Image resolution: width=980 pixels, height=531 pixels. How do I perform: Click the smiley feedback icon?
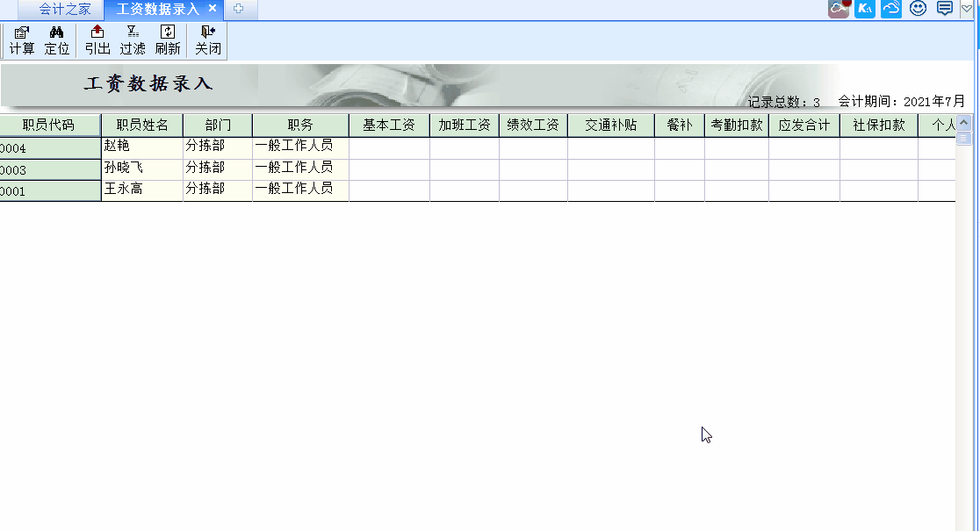(x=918, y=9)
